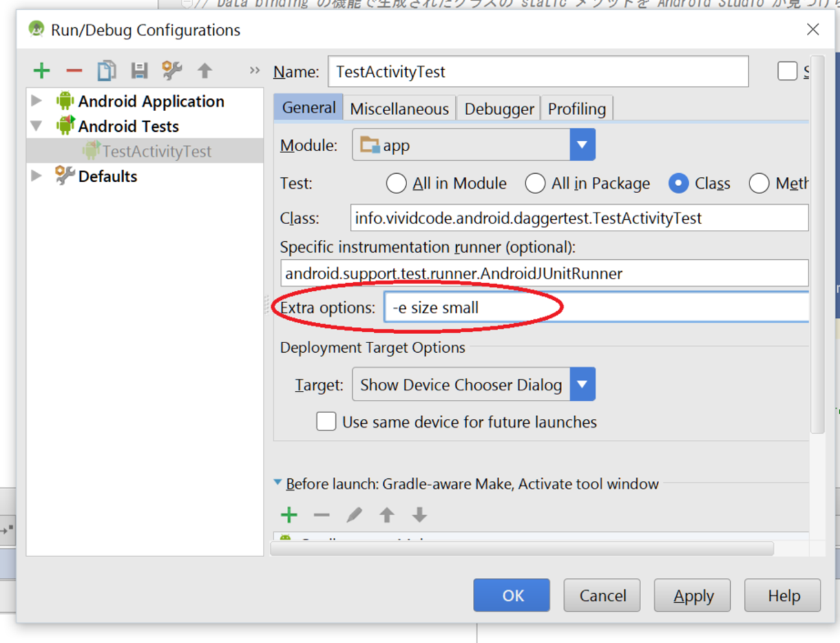Remove configuration with the red minus icon

74,70
